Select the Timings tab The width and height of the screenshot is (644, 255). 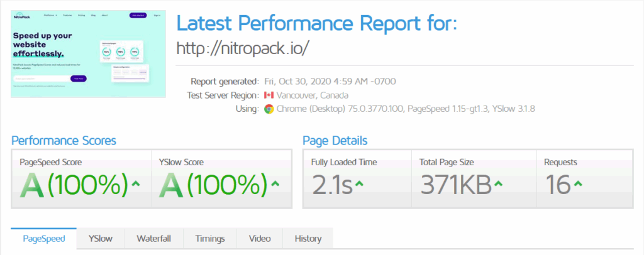pyautogui.click(x=210, y=239)
